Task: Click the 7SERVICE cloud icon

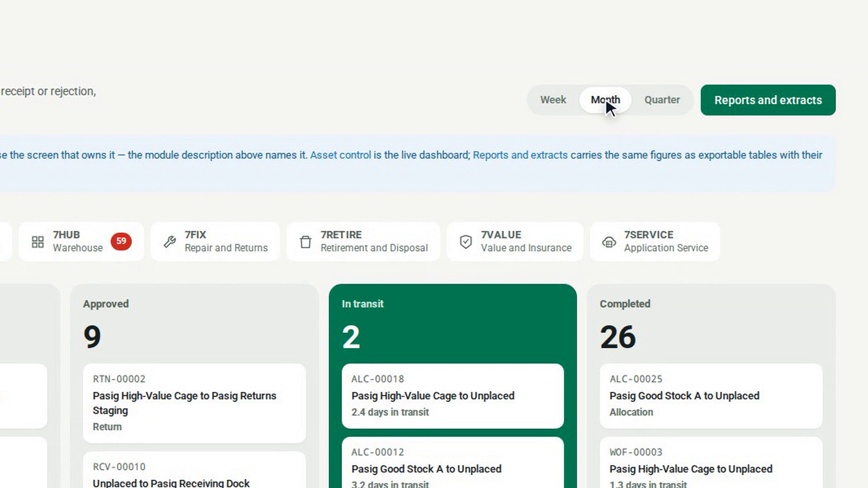Action: [x=609, y=242]
